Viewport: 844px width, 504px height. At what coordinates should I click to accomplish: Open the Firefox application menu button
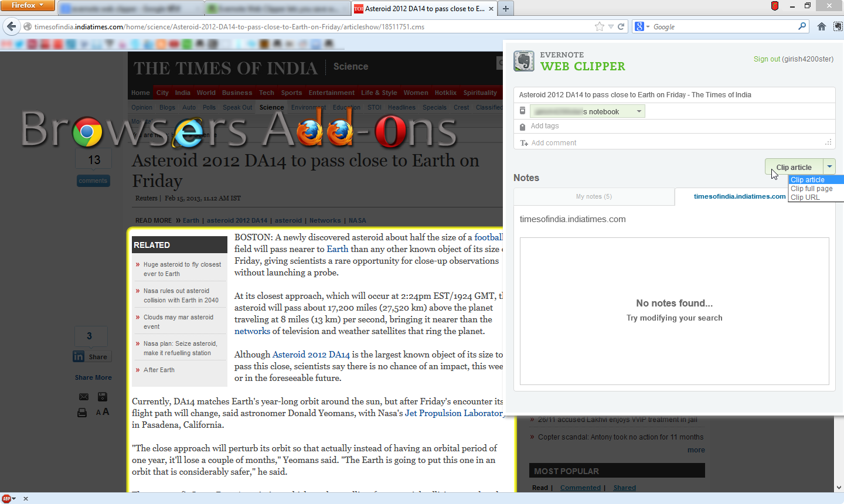pyautogui.click(x=28, y=5)
